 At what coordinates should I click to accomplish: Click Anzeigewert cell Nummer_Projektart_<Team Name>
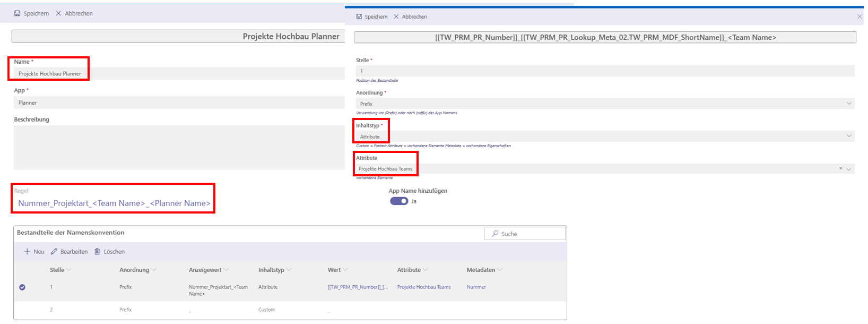click(x=218, y=291)
